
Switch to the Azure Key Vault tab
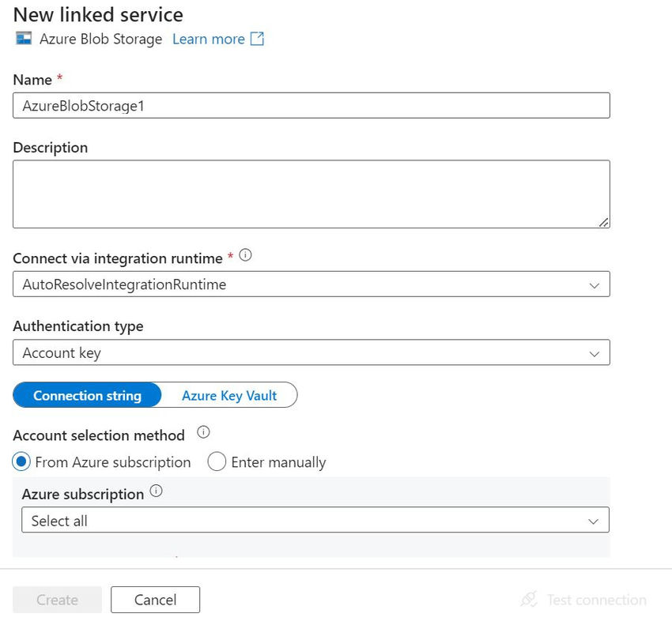(229, 395)
